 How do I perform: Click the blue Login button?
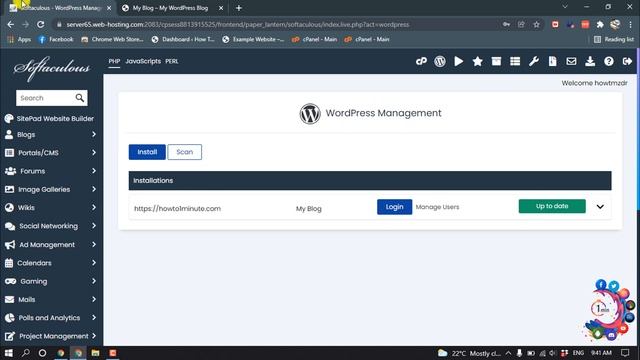click(x=394, y=207)
